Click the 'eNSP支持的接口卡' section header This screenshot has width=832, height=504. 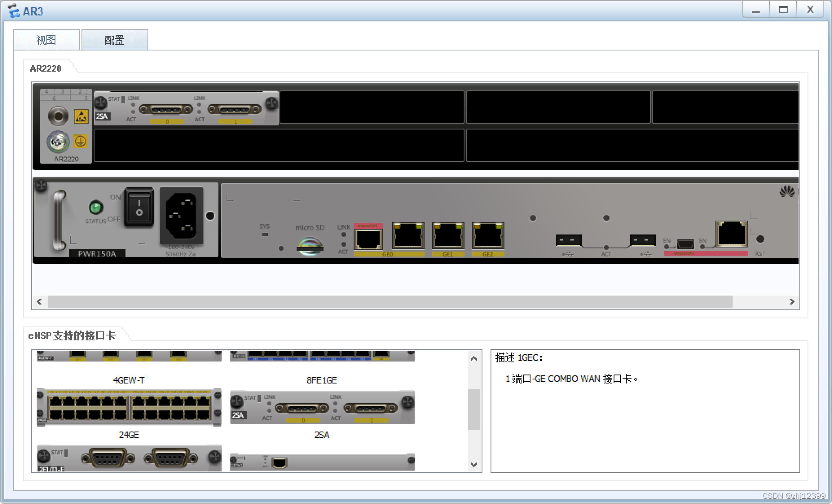point(72,335)
